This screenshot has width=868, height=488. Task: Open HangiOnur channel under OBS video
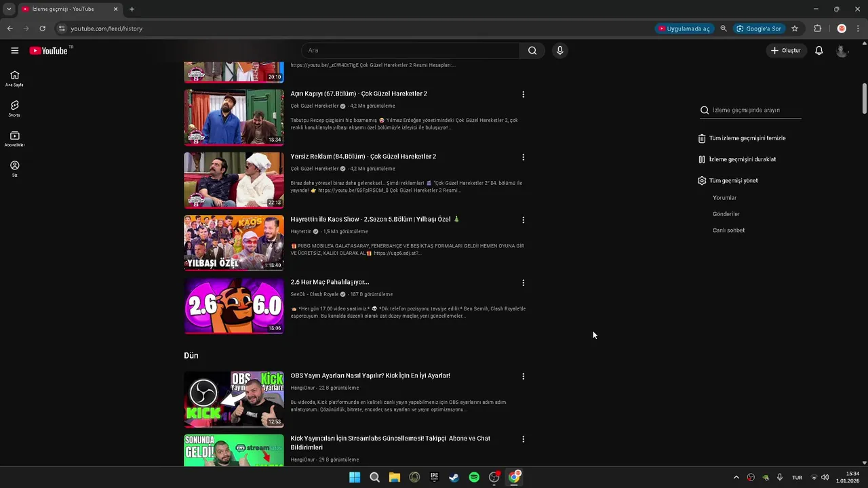coord(303,388)
